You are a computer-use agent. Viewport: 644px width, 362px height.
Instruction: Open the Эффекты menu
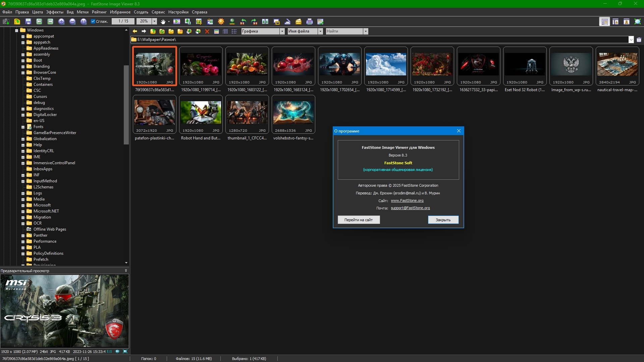coord(55,12)
